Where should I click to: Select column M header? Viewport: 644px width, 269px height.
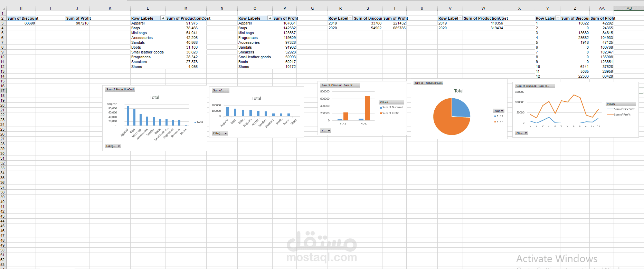(x=186, y=8)
